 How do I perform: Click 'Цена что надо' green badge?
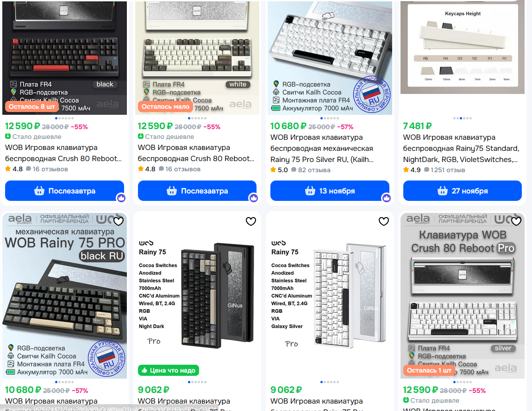pyautogui.click(x=168, y=370)
